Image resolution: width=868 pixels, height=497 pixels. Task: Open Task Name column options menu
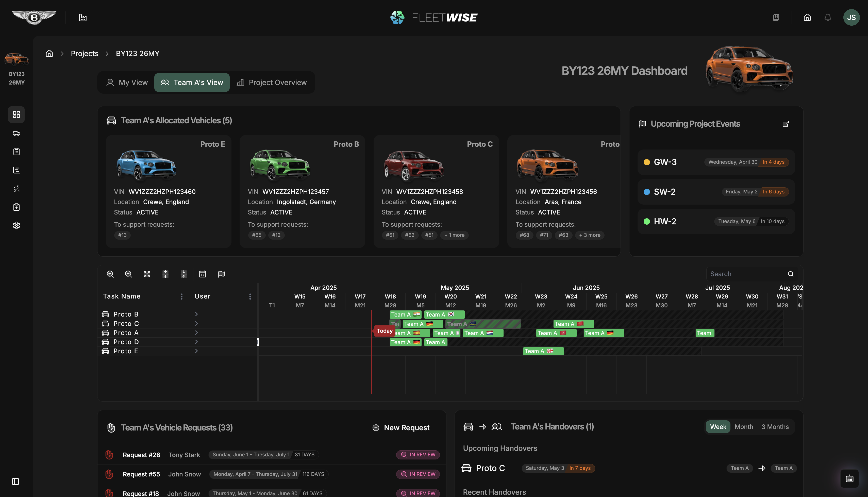[181, 297]
